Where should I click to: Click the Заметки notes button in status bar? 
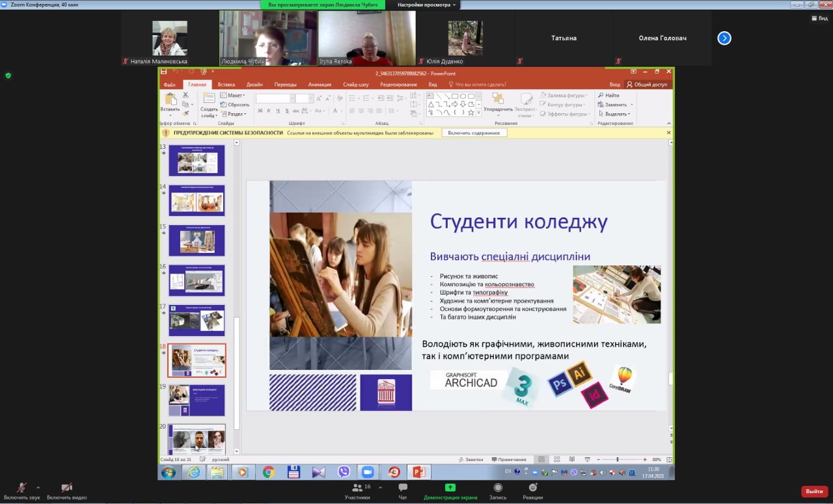click(472, 460)
